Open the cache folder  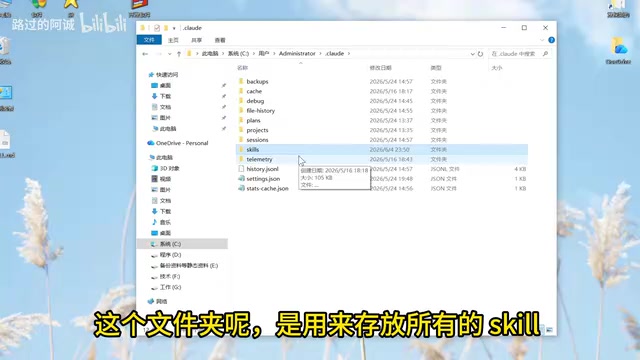254,91
